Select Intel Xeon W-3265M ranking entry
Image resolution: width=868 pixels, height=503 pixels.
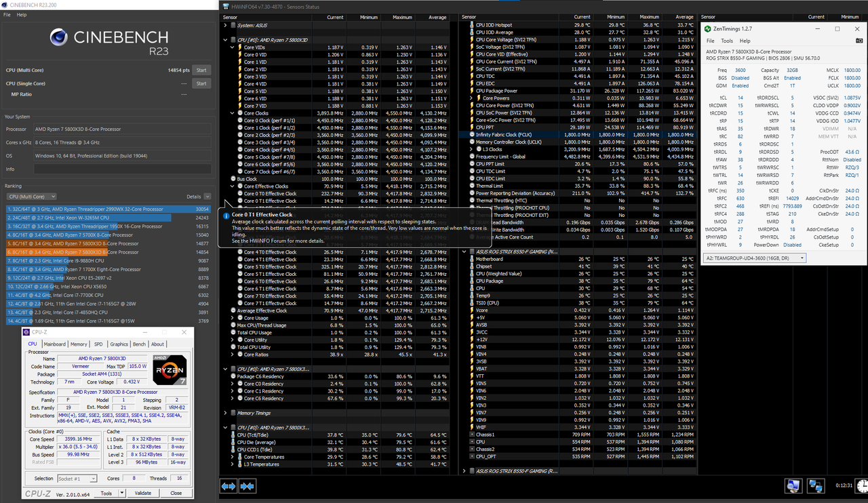(x=108, y=217)
